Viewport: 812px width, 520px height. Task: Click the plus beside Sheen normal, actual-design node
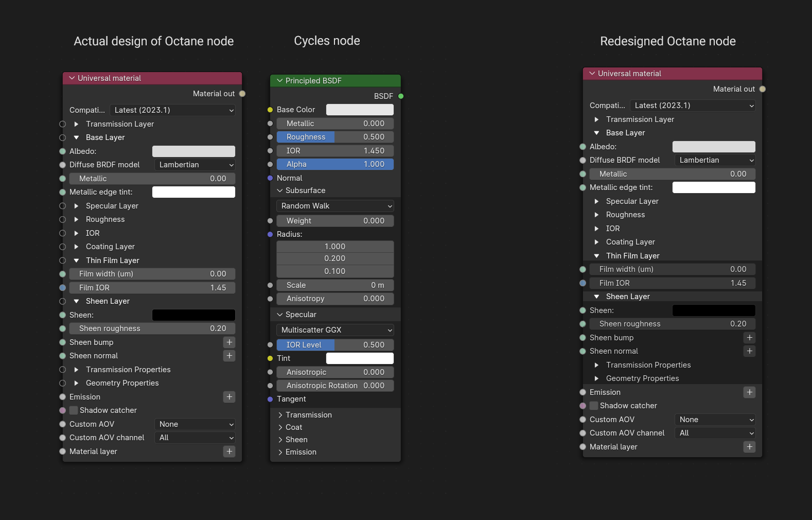click(230, 356)
